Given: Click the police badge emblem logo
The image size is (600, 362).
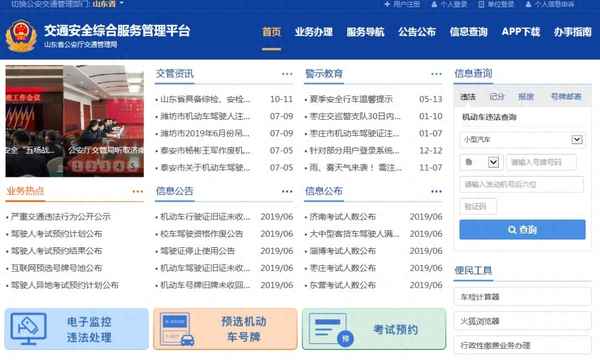Looking at the screenshot, I should point(21,36).
